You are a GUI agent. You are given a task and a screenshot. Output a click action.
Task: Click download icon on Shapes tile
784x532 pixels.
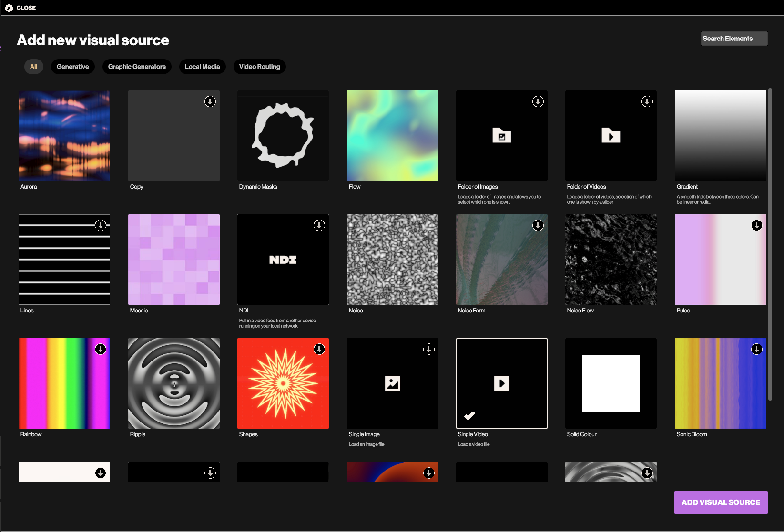319,349
